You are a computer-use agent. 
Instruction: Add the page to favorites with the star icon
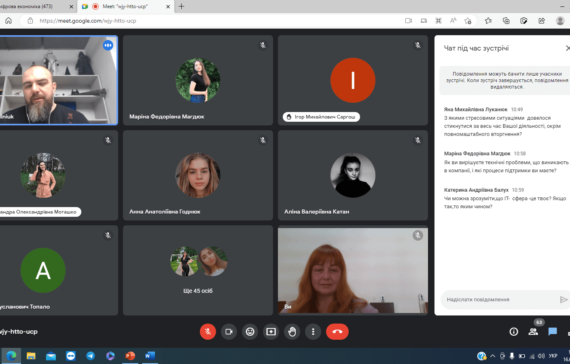[x=468, y=21]
